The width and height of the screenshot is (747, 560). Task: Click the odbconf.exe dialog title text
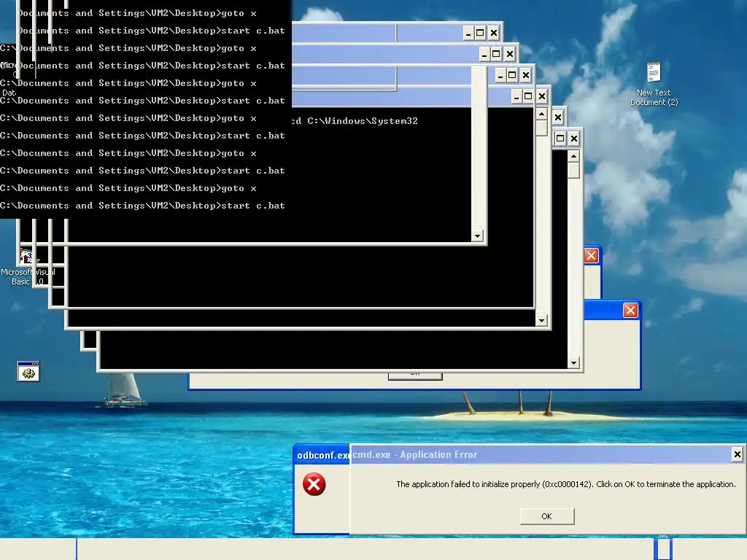coord(323,455)
